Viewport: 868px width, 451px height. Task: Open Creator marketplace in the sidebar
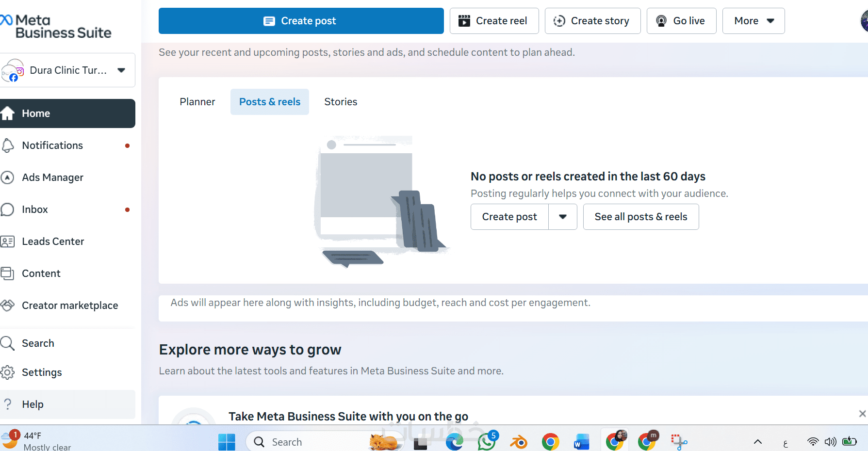pyautogui.click(x=67, y=306)
